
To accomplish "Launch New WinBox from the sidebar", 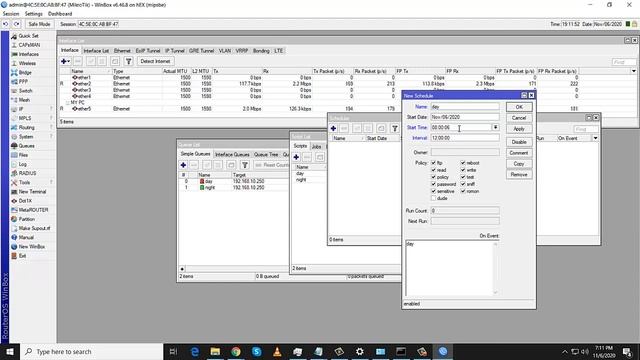I will (x=31, y=247).
